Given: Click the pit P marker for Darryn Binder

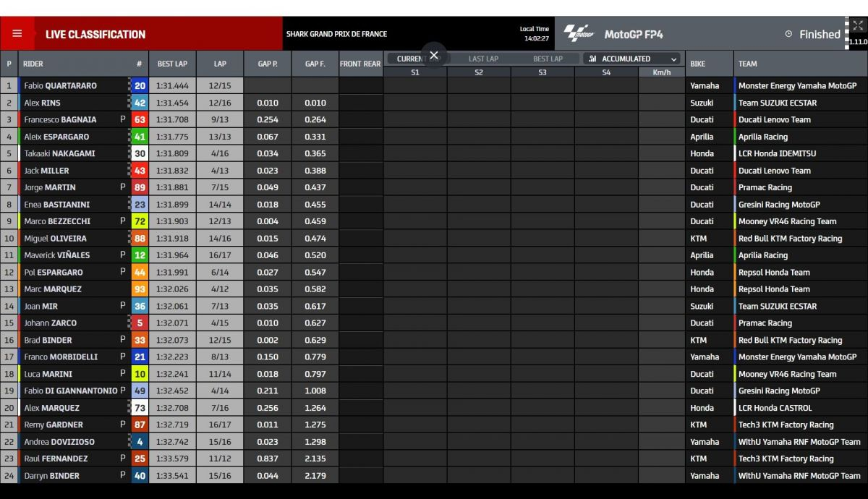Looking at the screenshot, I should [123, 475].
